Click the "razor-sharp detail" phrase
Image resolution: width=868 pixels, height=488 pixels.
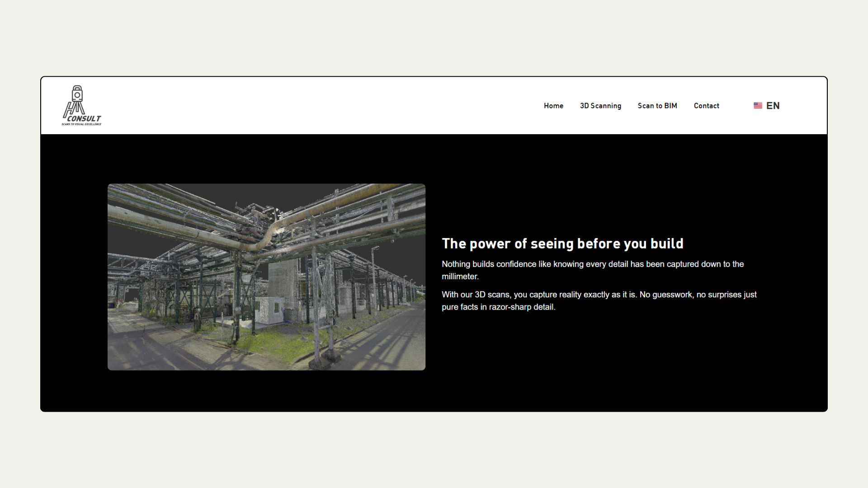pyautogui.click(x=522, y=307)
